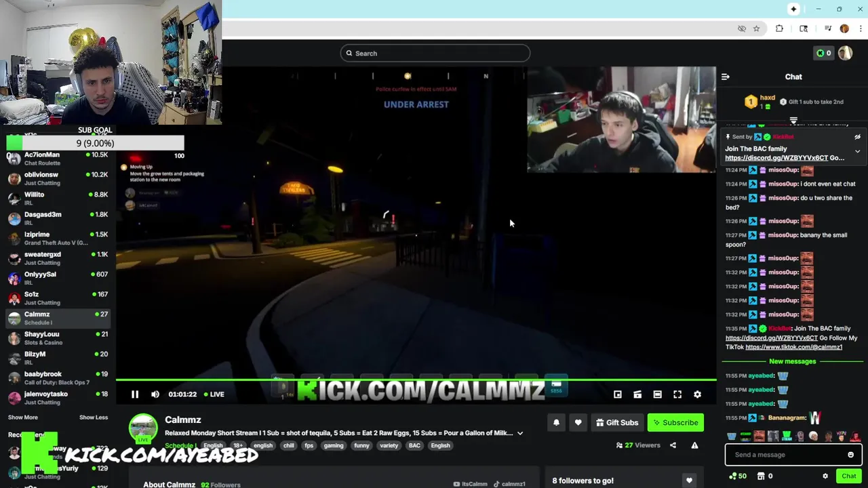This screenshot has height=488, width=868.
Task: Hide the pinned KickBot message
Action: click(857, 137)
